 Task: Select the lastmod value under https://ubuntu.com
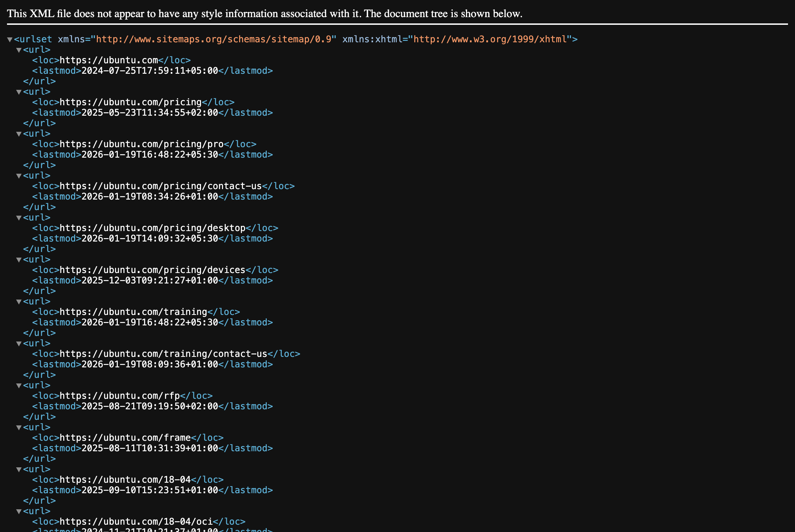tap(150, 71)
